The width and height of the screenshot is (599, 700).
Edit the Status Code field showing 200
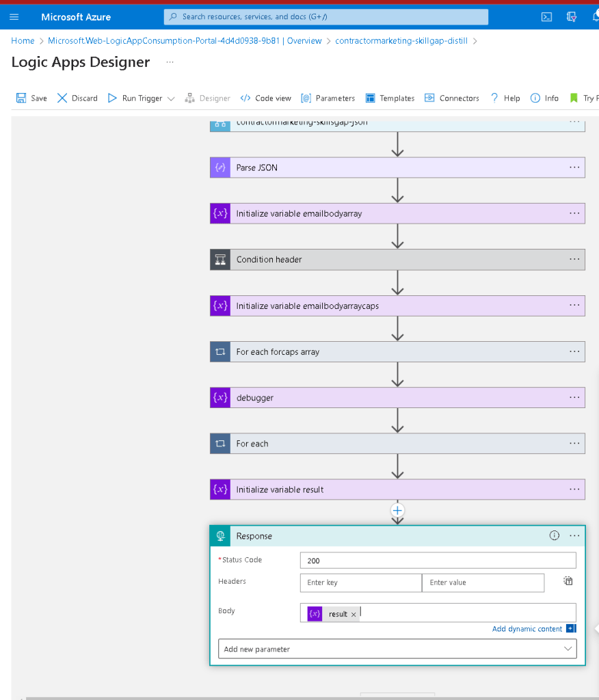coord(438,561)
